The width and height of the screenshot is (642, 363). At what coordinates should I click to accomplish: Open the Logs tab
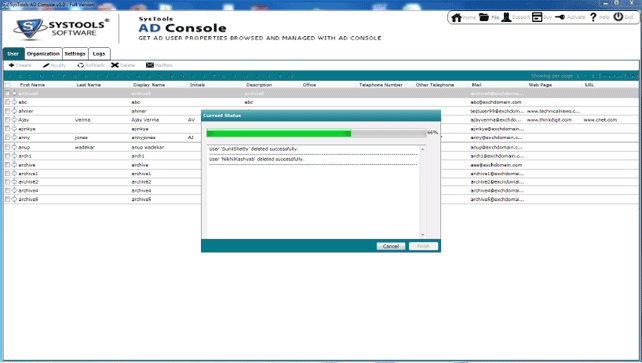(99, 54)
